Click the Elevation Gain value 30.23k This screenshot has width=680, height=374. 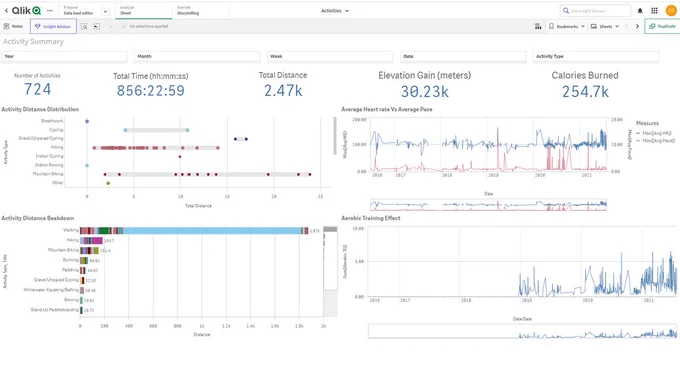pos(425,92)
